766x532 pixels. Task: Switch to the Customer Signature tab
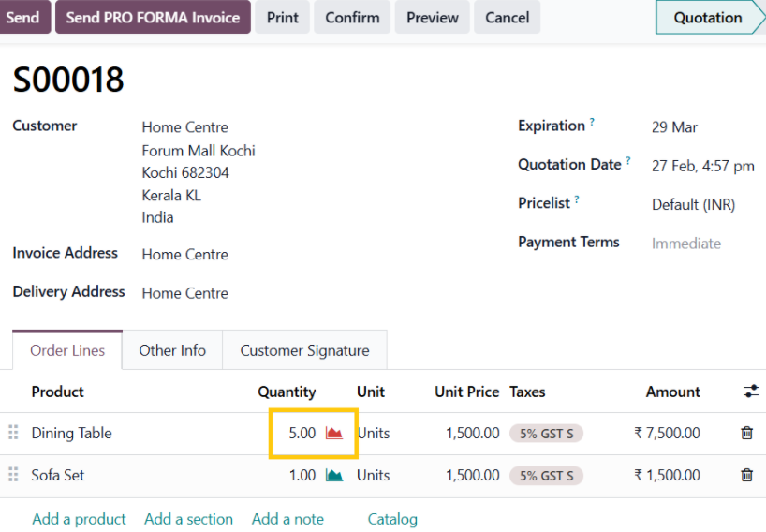(304, 350)
